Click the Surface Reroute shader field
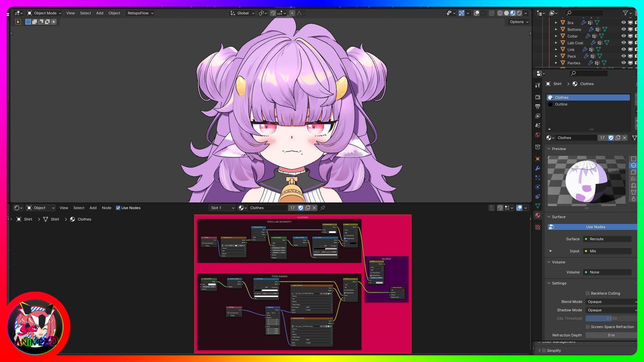This screenshot has height=362, width=644. pos(607,239)
